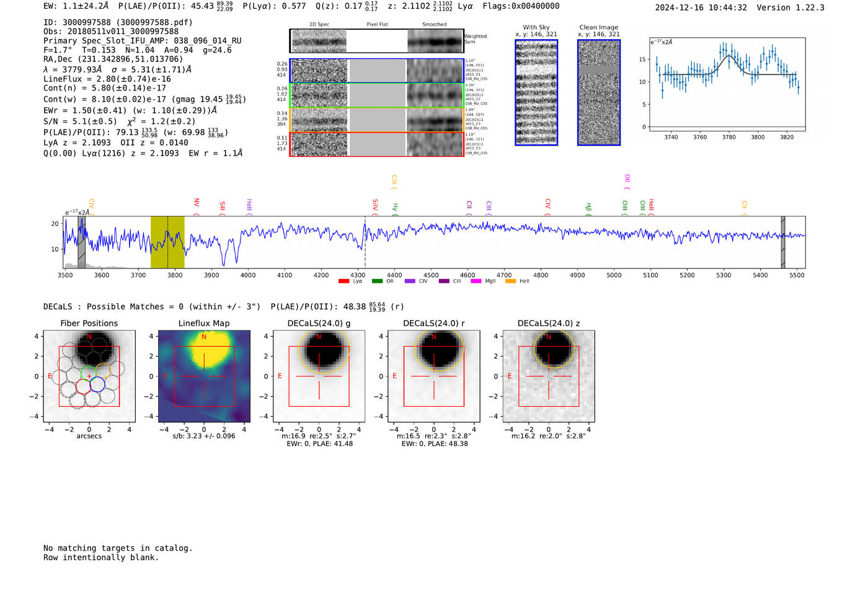
Task: Click the orange HeII legend swatch
Action: point(511,282)
